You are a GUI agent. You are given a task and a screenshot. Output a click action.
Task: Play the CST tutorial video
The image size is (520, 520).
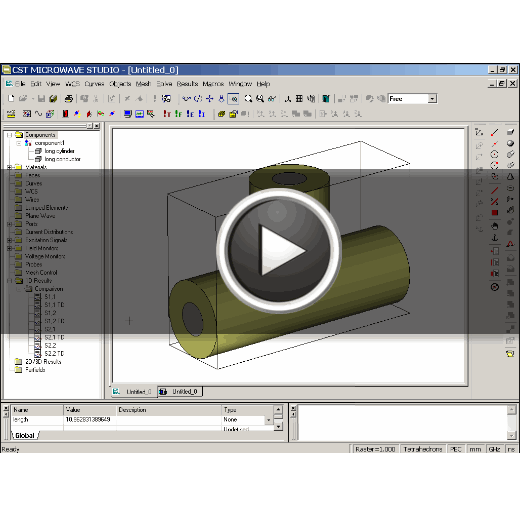pos(279,250)
